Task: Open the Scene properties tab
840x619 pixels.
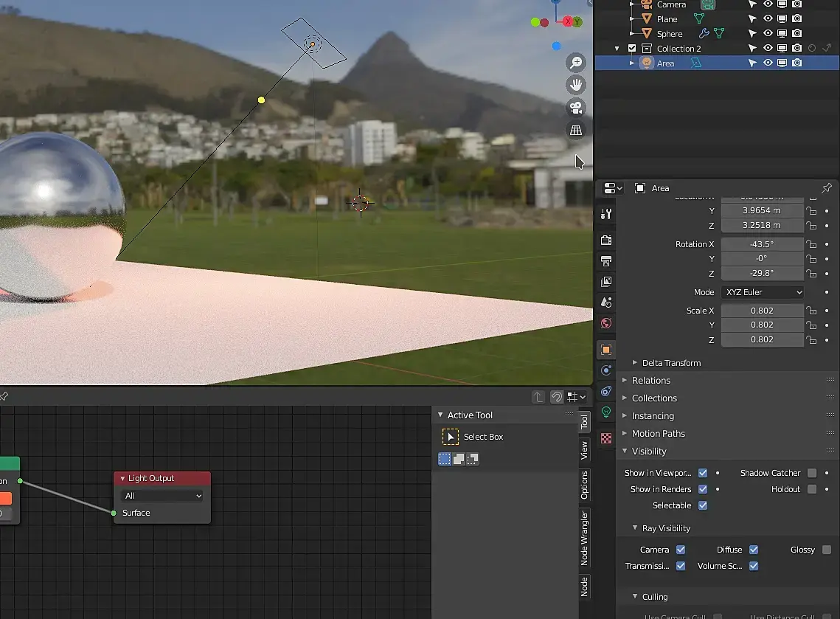Action: (x=606, y=302)
